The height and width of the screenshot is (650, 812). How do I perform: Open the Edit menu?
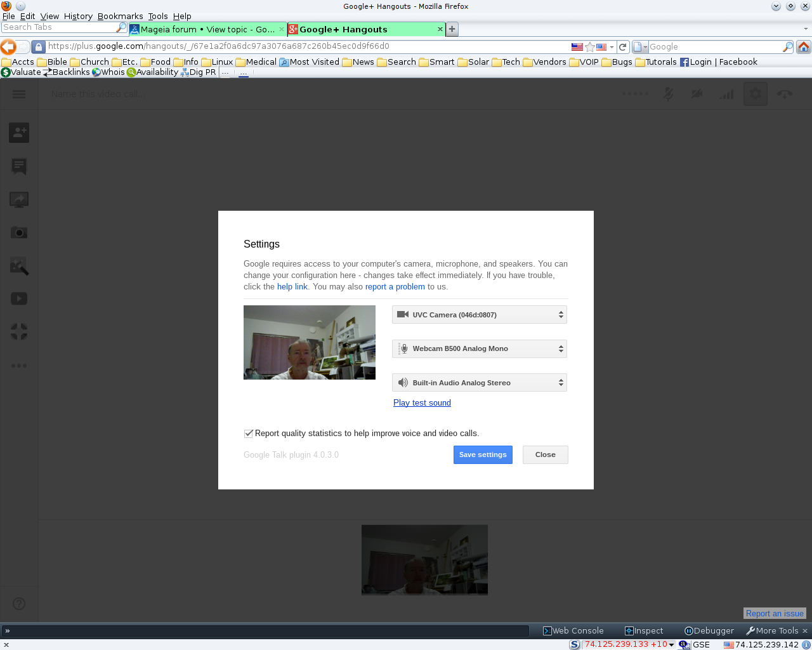(27, 16)
